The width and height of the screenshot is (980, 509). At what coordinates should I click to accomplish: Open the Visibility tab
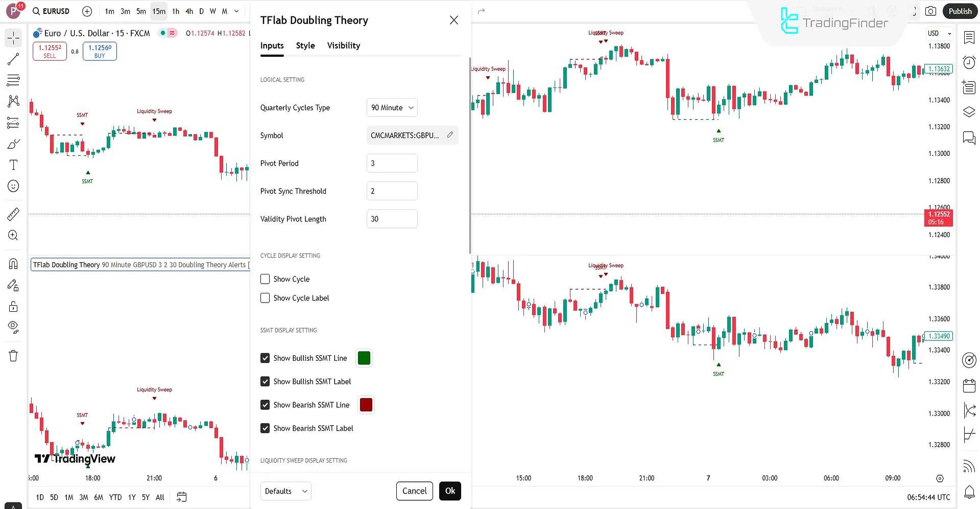[x=343, y=45]
